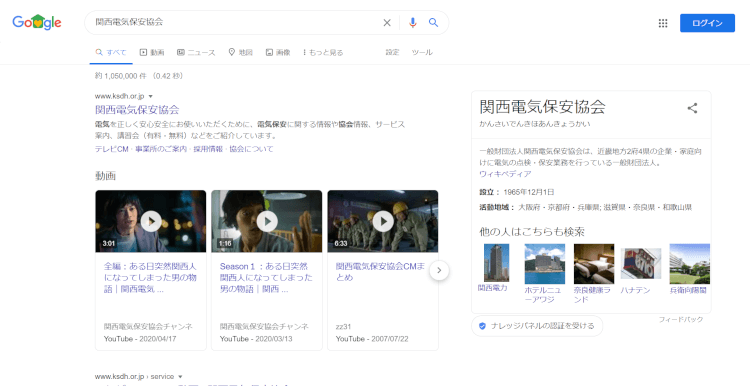
Task: Play the 6:33 CMまとめ video
Action: click(x=383, y=221)
